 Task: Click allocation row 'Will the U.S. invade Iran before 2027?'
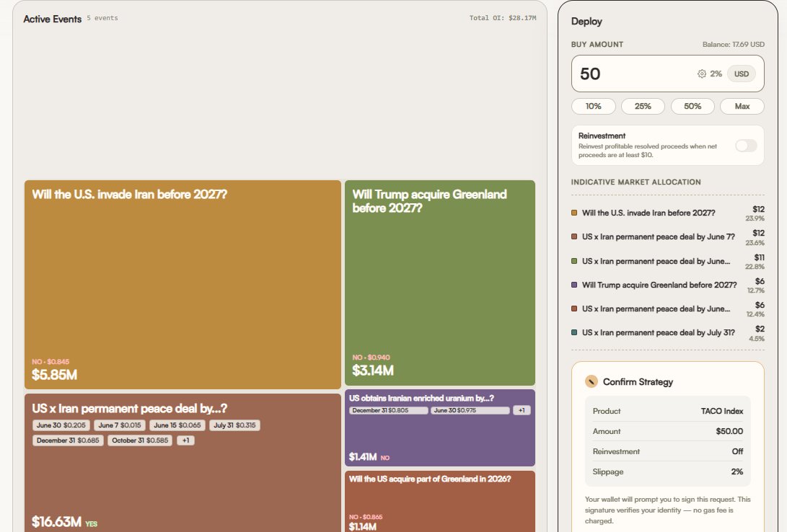click(x=667, y=213)
